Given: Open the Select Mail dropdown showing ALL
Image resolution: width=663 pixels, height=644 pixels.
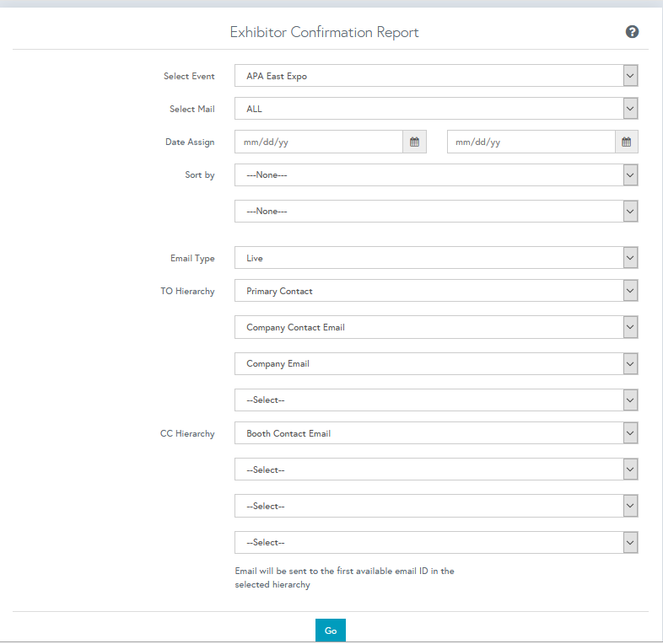Looking at the screenshot, I should pos(435,109).
